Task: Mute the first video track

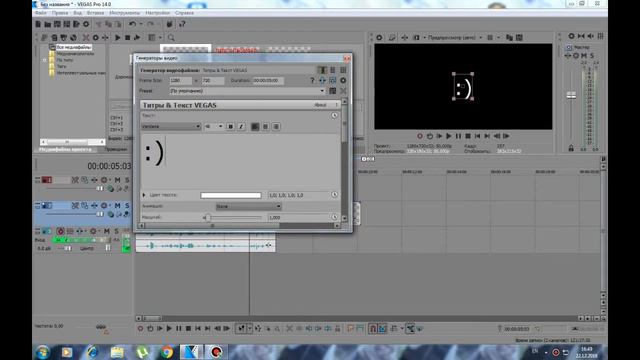Action: coord(118,180)
